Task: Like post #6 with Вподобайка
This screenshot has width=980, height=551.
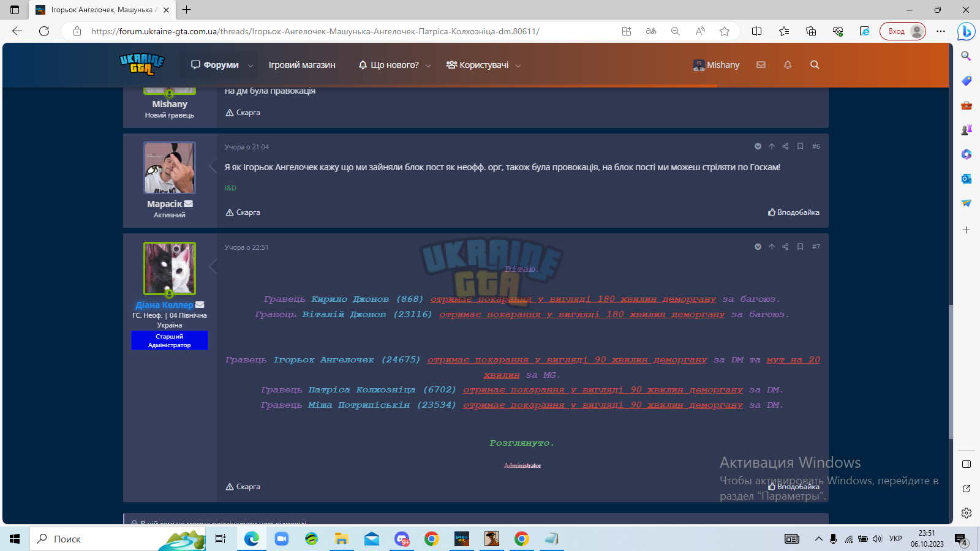Action: click(794, 212)
